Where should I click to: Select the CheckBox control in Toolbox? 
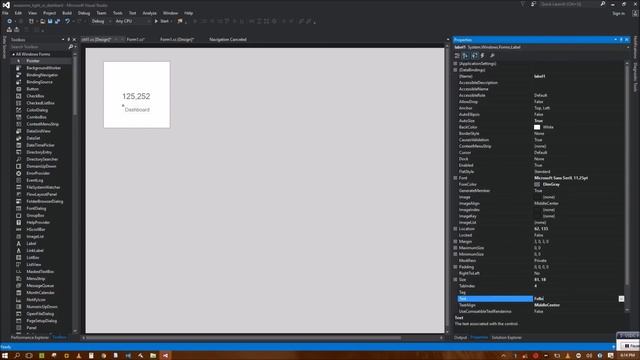coord(43,96)
